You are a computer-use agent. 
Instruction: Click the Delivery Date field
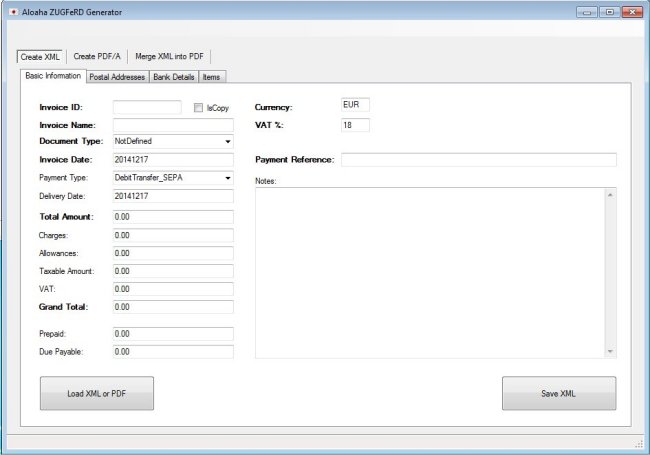[x=173, y=196]
